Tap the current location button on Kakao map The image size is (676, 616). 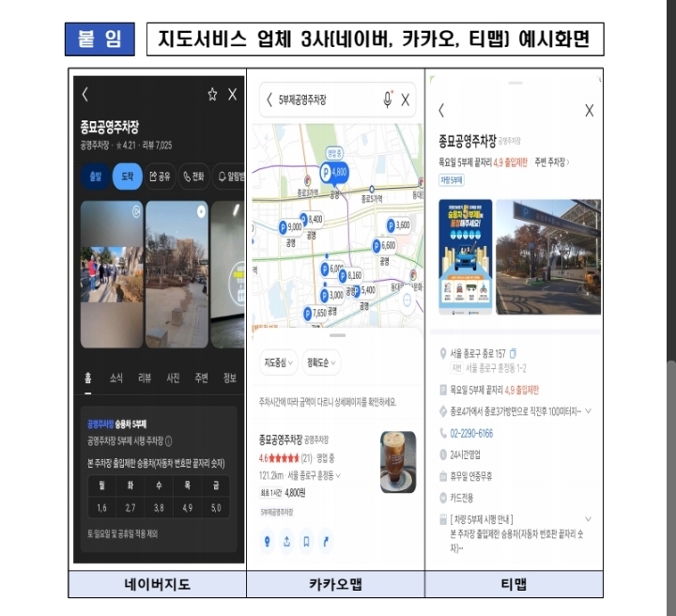(x=407, y=300)
